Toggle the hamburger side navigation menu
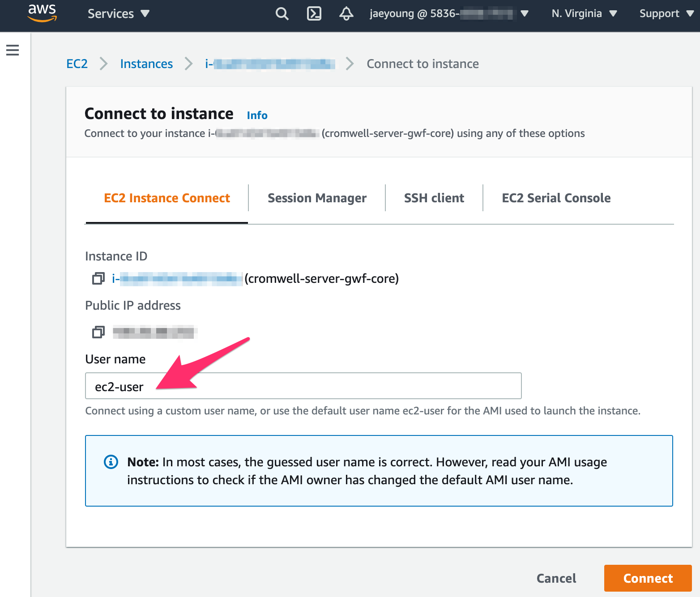700x597 pixels. coord(13,50)
